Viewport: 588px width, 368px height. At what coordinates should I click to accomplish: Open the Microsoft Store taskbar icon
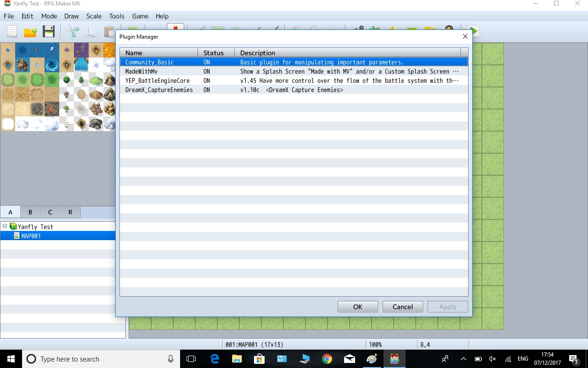tap(260, 359)
